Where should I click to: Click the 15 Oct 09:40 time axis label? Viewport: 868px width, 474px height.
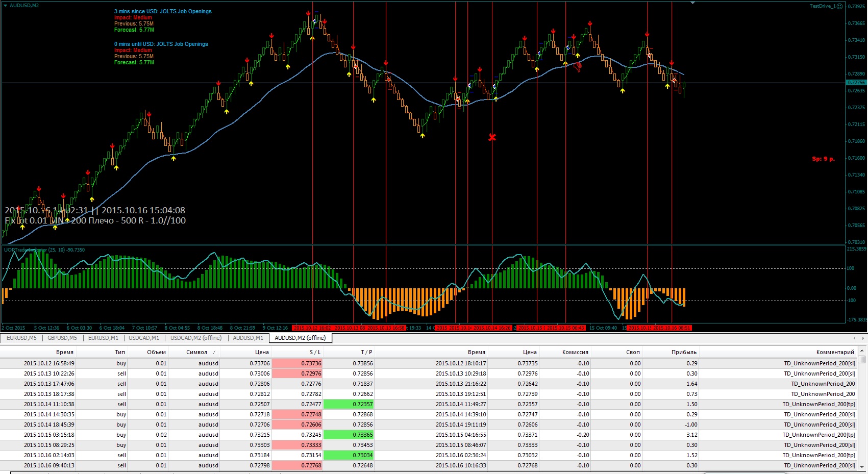click(603, 328)
